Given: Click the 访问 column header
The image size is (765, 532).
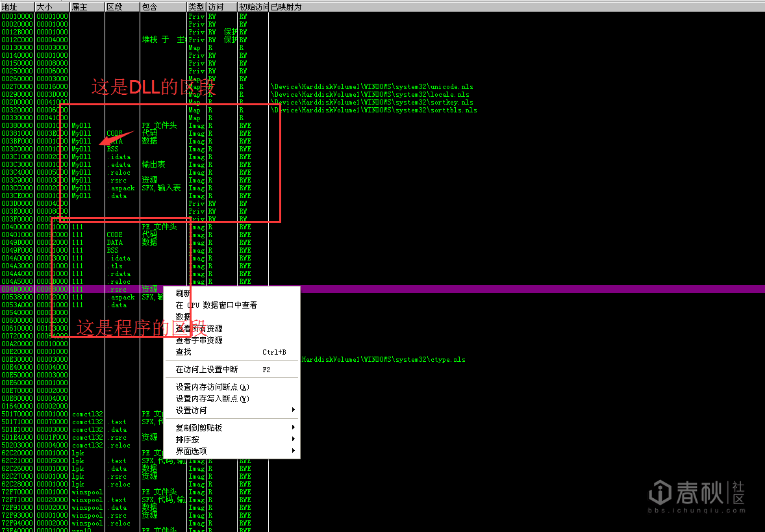Looking at the screenshot, I should click(222, 7).
